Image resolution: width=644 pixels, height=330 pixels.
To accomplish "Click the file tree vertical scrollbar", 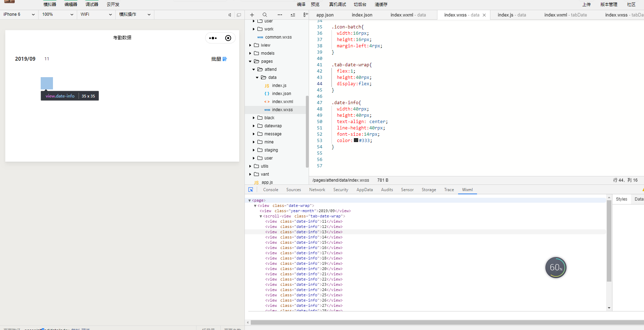I will pos(307,132).
